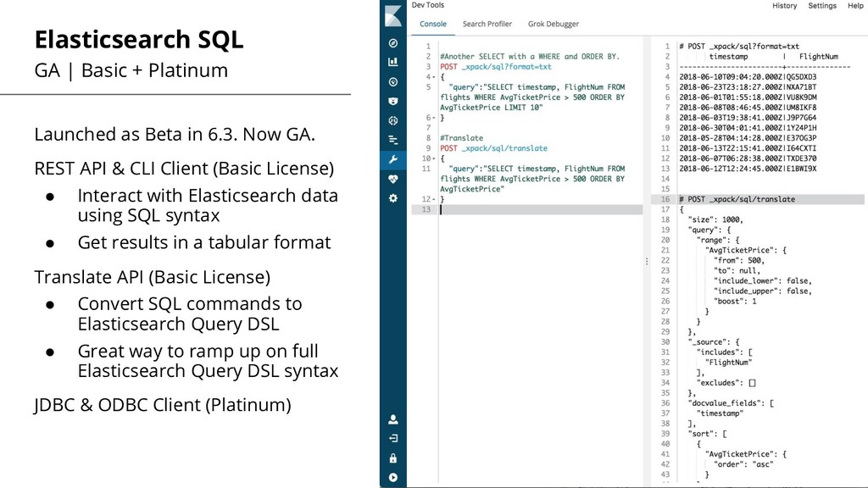The height and width of the screenshot is (488, 868).
Task: Open the History menu
Action: click(784, 6)
